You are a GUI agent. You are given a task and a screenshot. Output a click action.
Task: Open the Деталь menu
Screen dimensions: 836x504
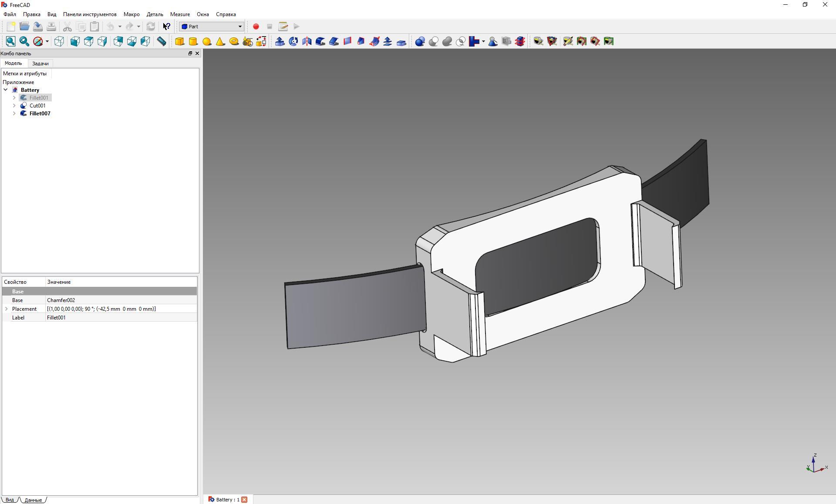point(155,14)
